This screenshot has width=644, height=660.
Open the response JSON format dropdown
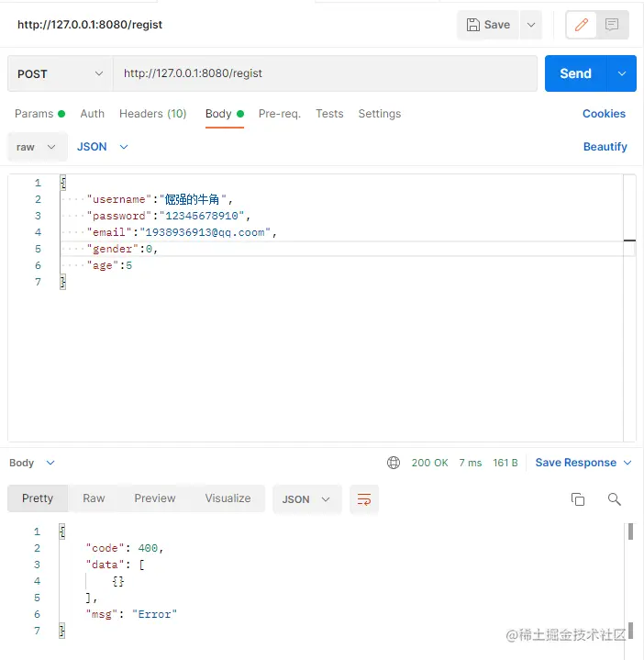[306, 499]
